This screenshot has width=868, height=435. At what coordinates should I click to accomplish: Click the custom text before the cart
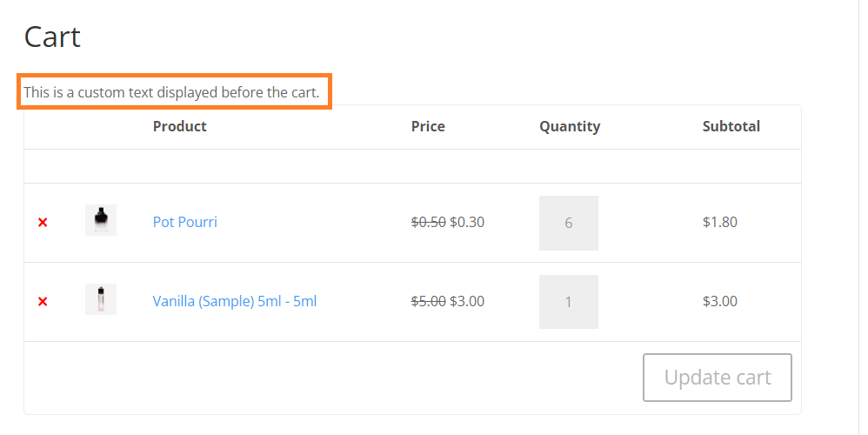pos(171,92)
